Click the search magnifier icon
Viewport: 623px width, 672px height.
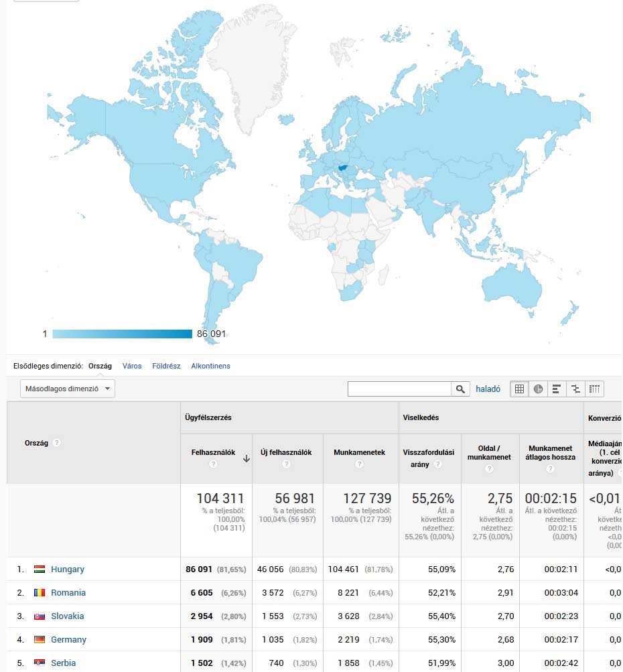click(460, 389)
